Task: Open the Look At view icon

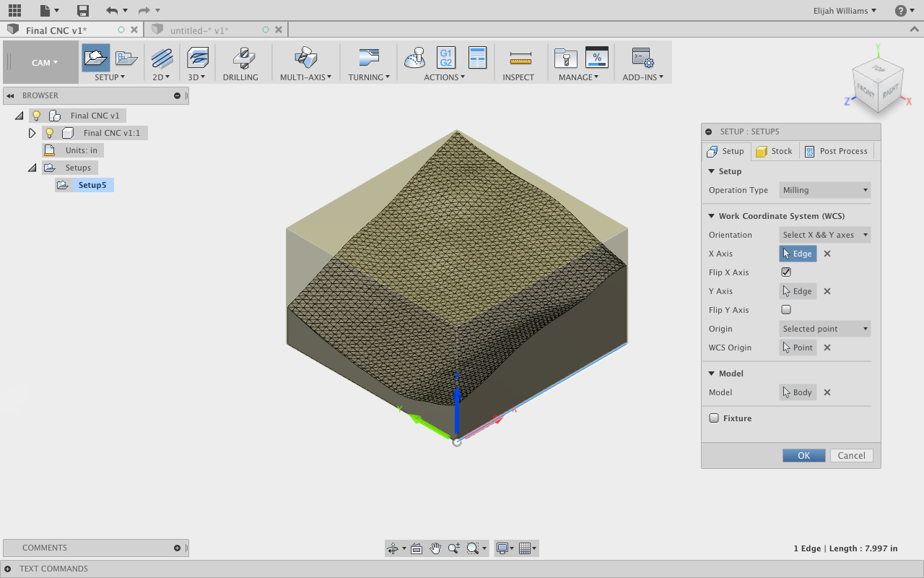Action: pos(417,548)
